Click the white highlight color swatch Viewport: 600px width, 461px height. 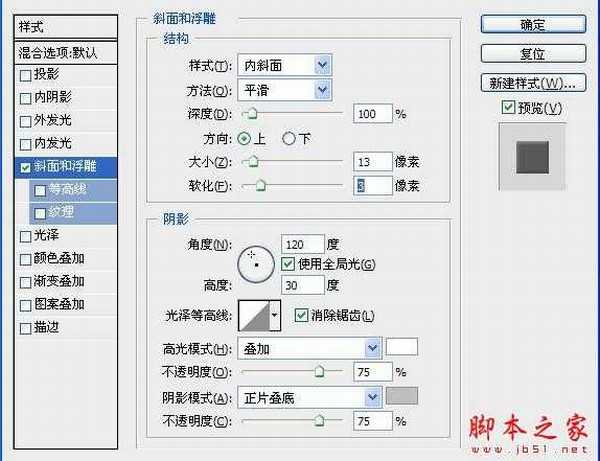pos(402,347)
